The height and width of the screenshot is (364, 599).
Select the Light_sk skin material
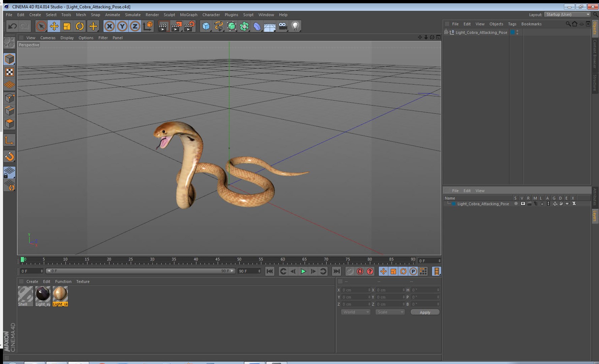(x=60, y=296)
